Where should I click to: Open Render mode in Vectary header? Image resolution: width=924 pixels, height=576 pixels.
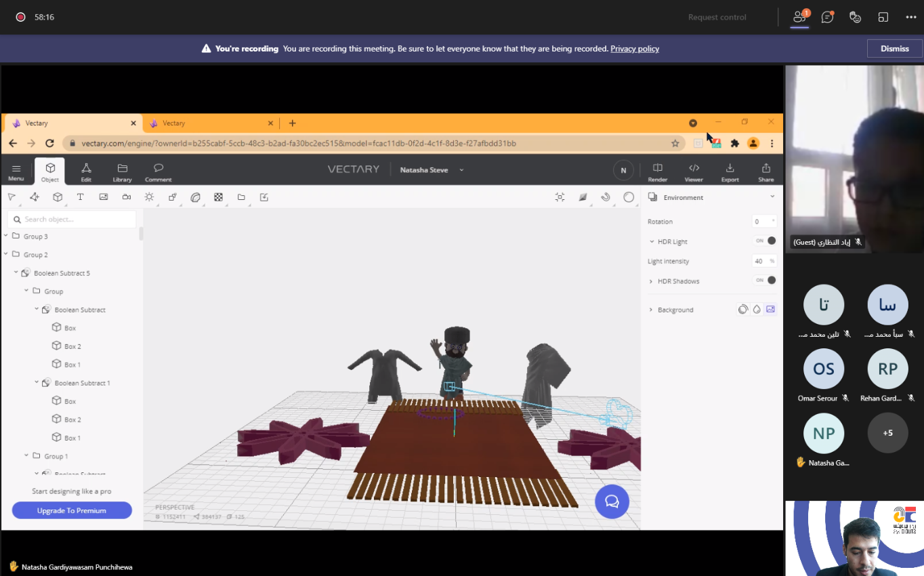point(657,172)
